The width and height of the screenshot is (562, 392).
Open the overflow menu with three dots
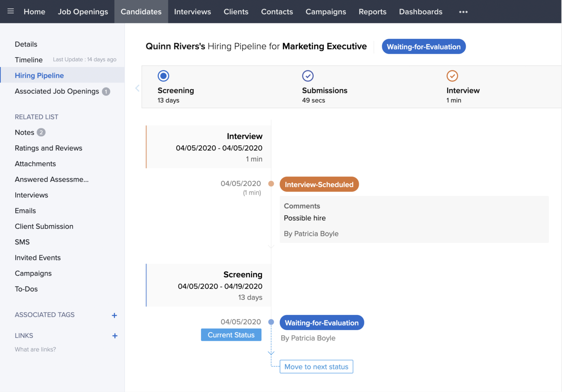tap(463, 12)
